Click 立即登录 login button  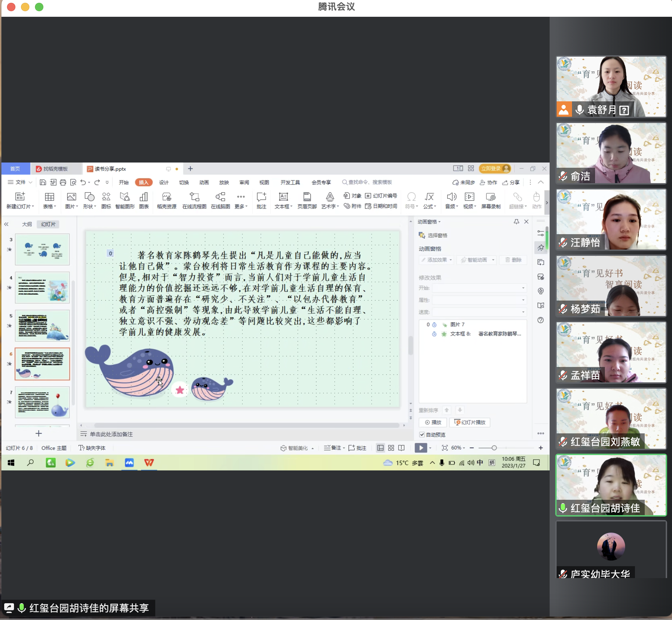(x=495, y=168)
